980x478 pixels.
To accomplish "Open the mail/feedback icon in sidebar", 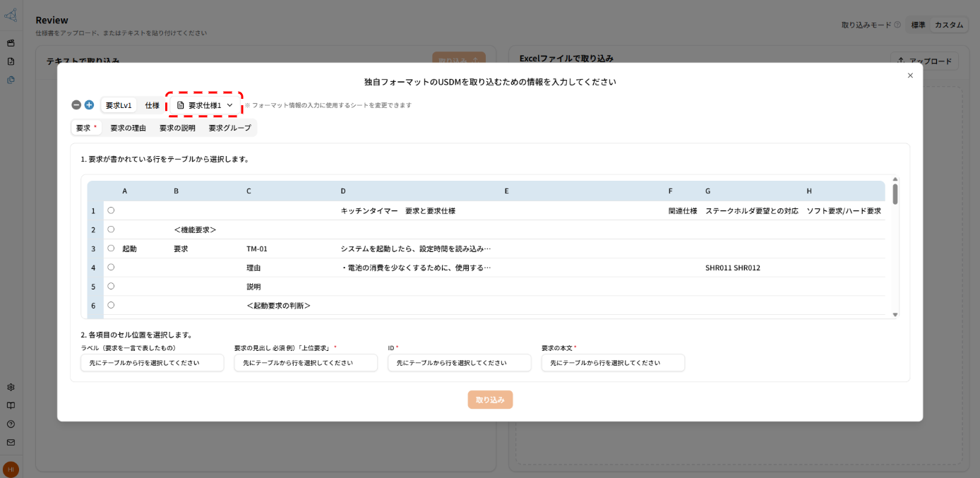I will click(x=11, y=443).
